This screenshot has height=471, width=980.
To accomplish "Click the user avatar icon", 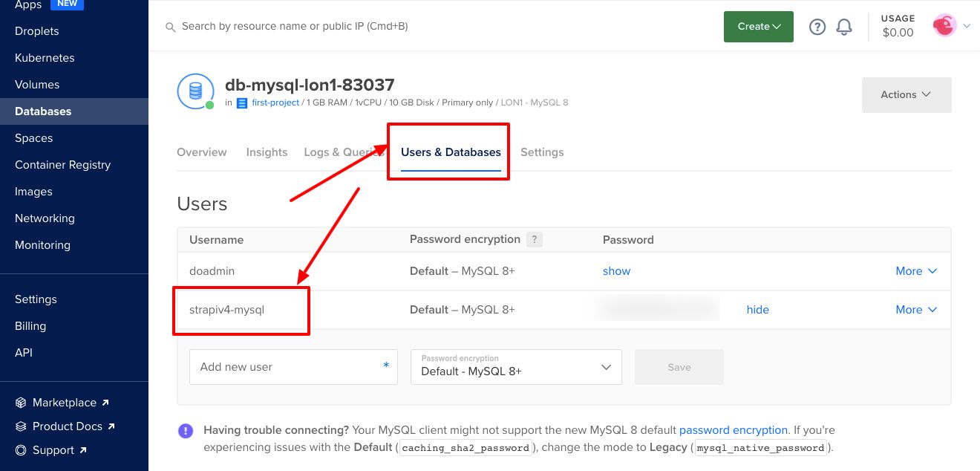I will point(944,26).
